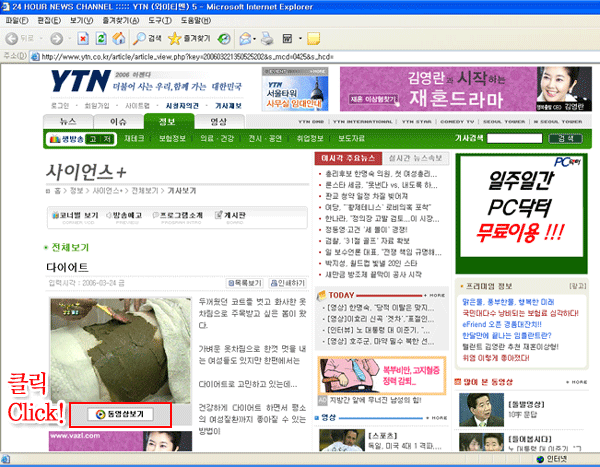Open the Edit button dropdown arrow
The width and height of the screenshot is (600, 467).
coord(300,38)
